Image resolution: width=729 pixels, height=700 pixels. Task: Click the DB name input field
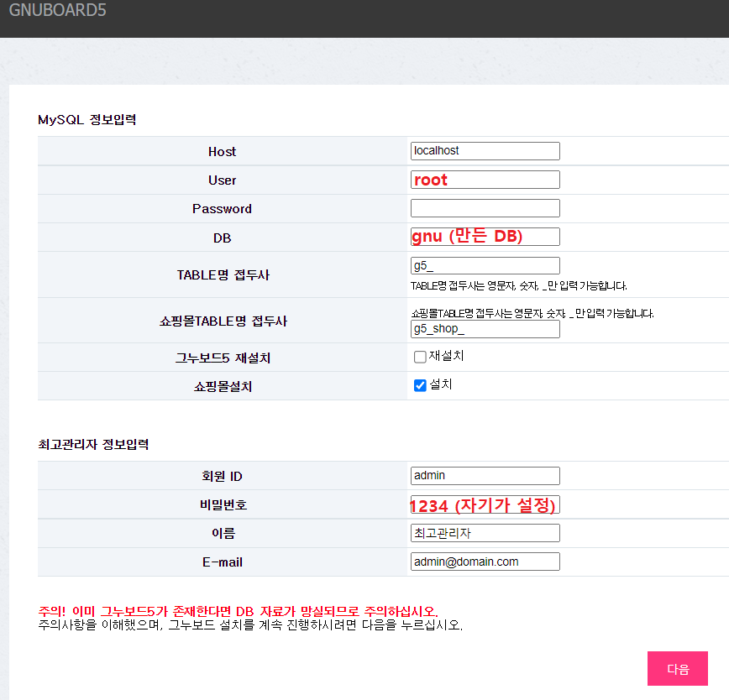click(485, 237)
